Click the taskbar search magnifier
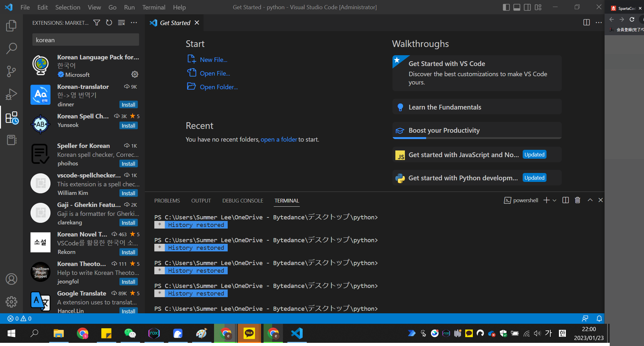The width and height of the screenshot is (644, 346). [x=34, y=333]
